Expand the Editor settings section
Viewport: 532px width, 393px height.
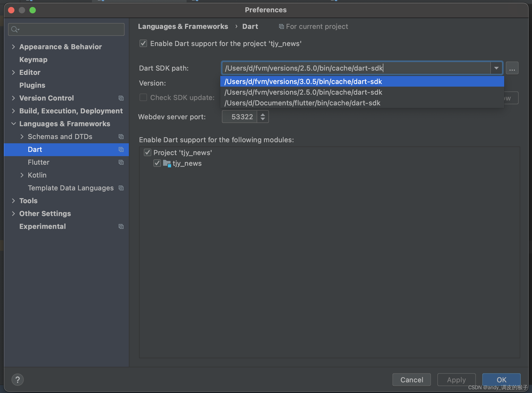(13, 72)
